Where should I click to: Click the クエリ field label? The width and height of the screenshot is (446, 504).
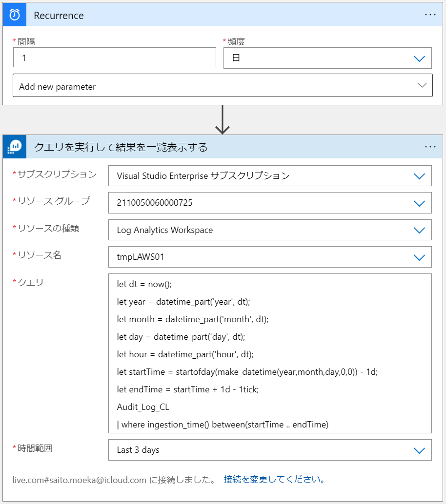pos(30,282)
